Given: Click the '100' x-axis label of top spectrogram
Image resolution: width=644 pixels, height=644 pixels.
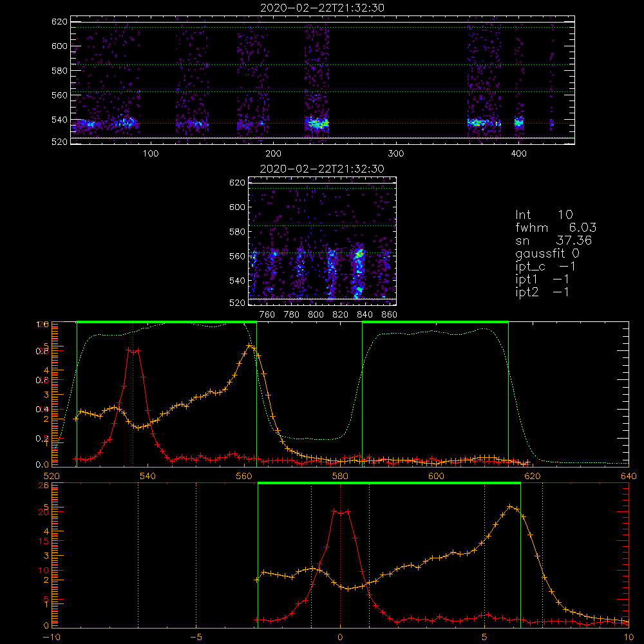Looking at the screenshot, I should tap(151, 154).
